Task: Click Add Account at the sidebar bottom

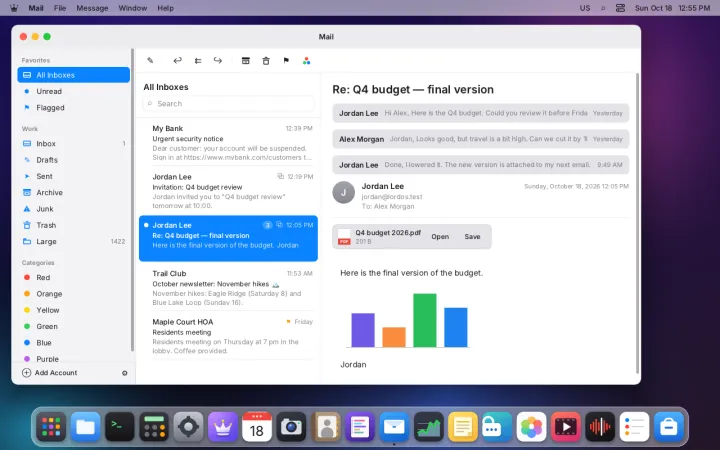Action: (50, 373)
